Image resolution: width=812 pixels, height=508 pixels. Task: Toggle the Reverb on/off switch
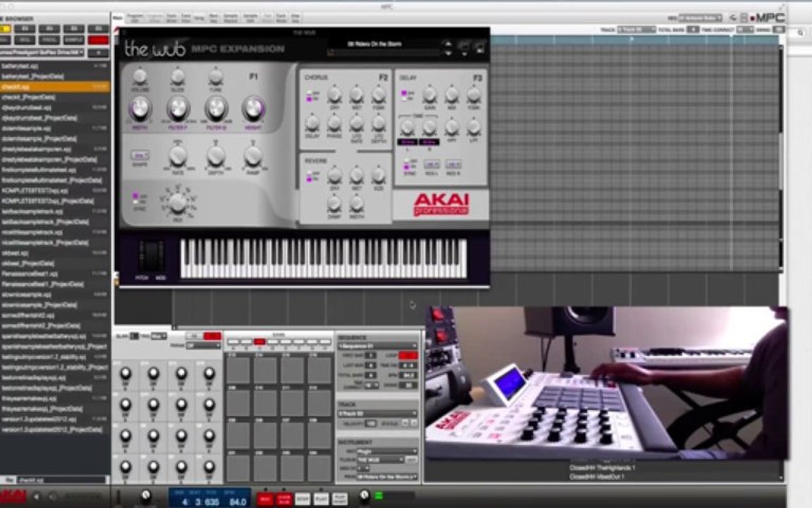(309, 176)
